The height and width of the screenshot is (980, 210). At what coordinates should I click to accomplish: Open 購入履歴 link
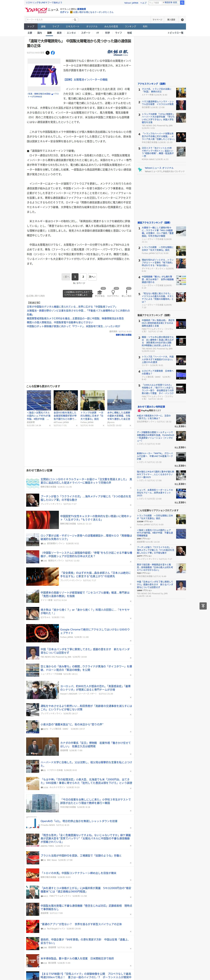click(171, 20)
